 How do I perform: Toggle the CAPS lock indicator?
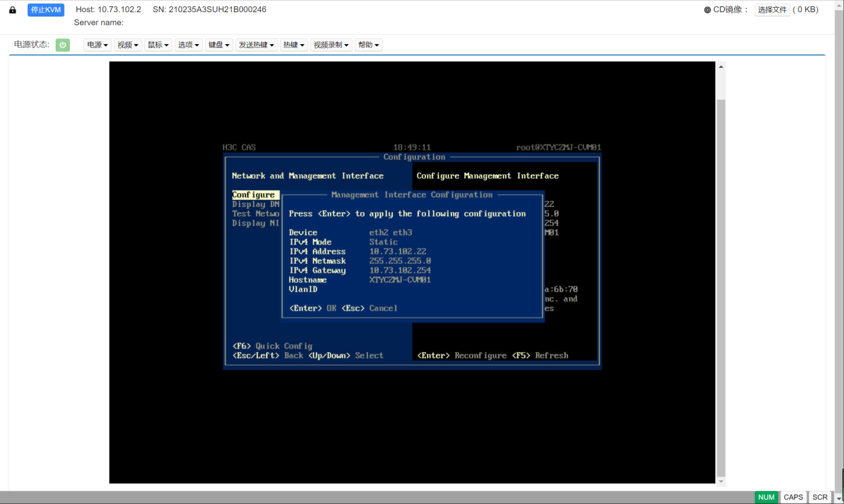(793, 498)
